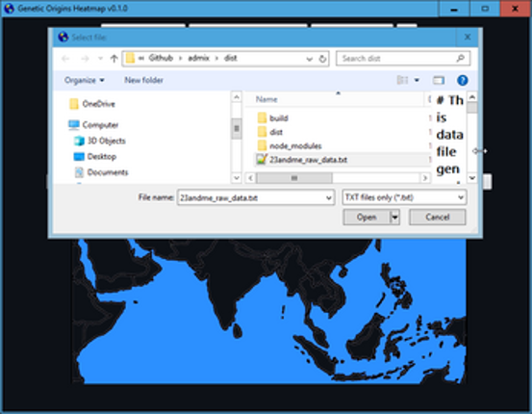
Task: Click the Search dist input field
Action: point(397,59)
